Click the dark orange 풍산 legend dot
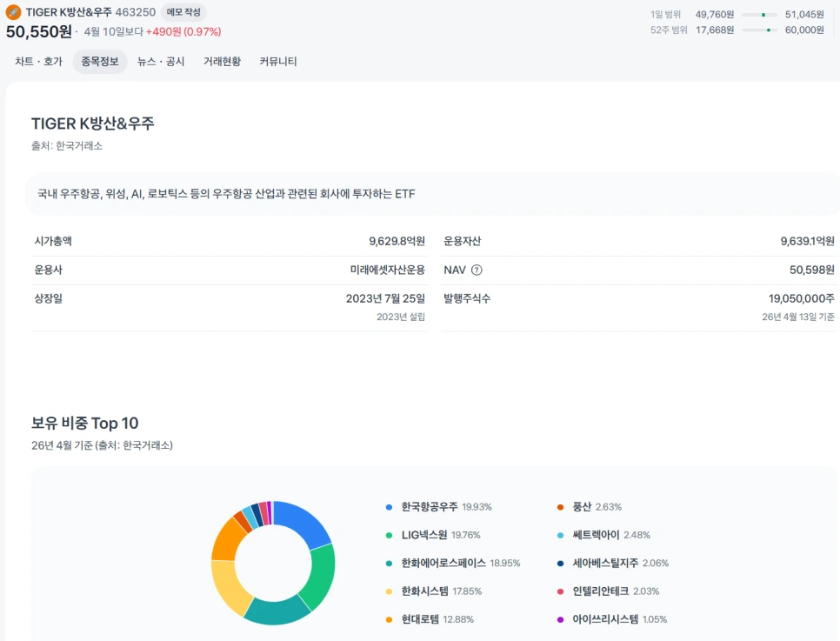Screen dimensions: 840x641 (x=560, y=507)
